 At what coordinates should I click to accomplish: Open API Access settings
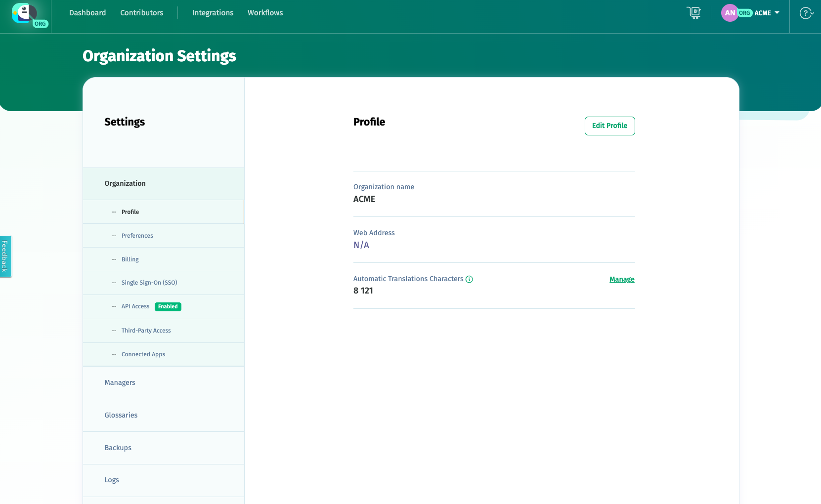(164, 307)
